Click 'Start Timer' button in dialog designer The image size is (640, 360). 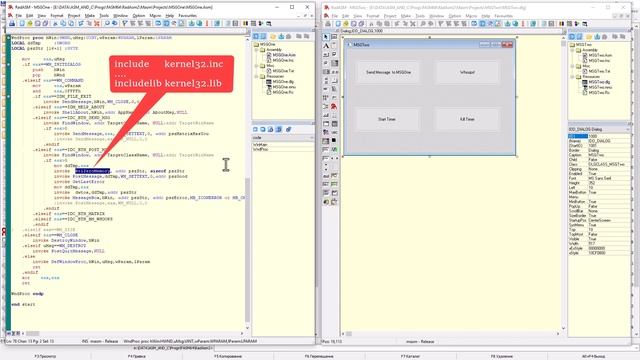[387, 119]
